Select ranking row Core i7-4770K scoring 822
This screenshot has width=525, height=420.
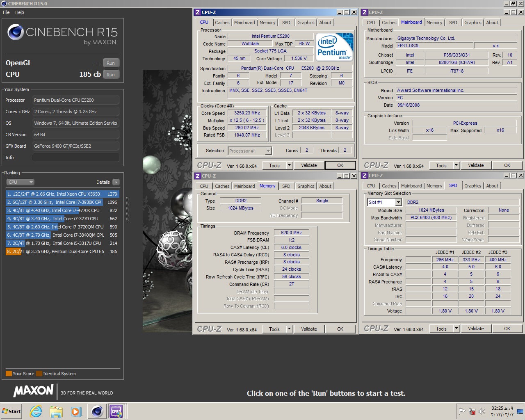click(x=62, y=210)
